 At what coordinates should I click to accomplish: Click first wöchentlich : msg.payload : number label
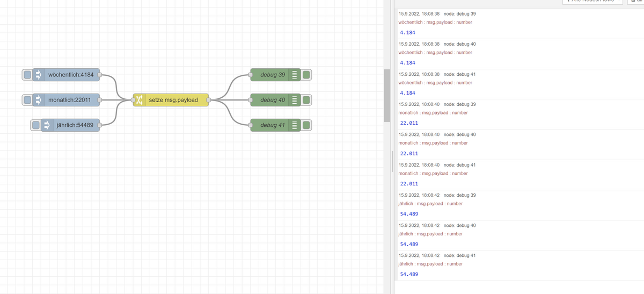435,22
